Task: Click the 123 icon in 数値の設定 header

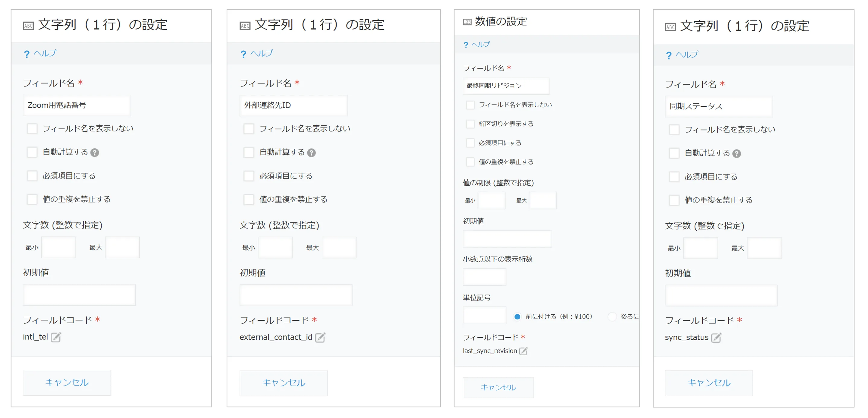Action: pyautogui.click(x=467, y=22)
